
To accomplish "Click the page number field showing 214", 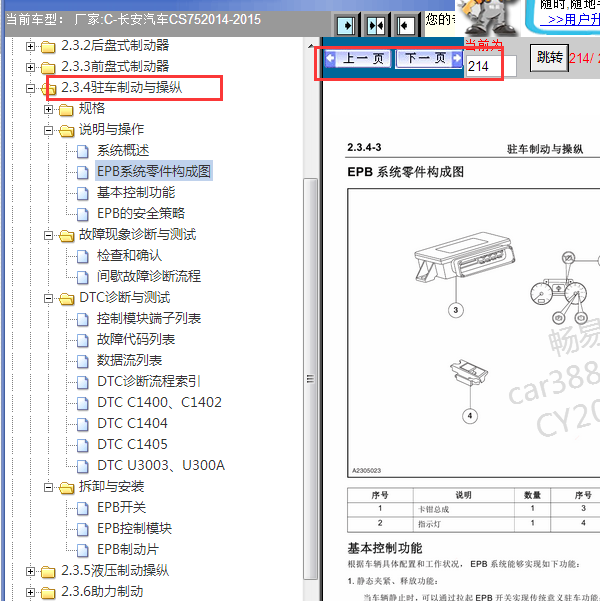I will [491, 66].
